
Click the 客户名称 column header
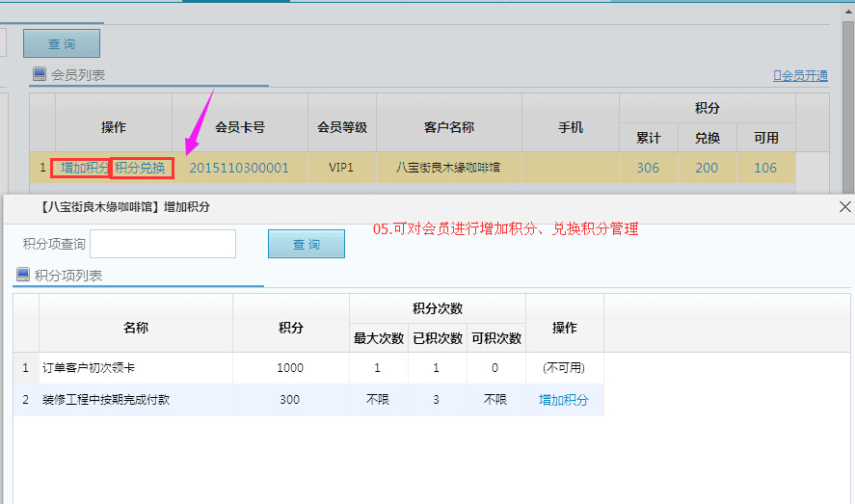[x=448, y=127]
